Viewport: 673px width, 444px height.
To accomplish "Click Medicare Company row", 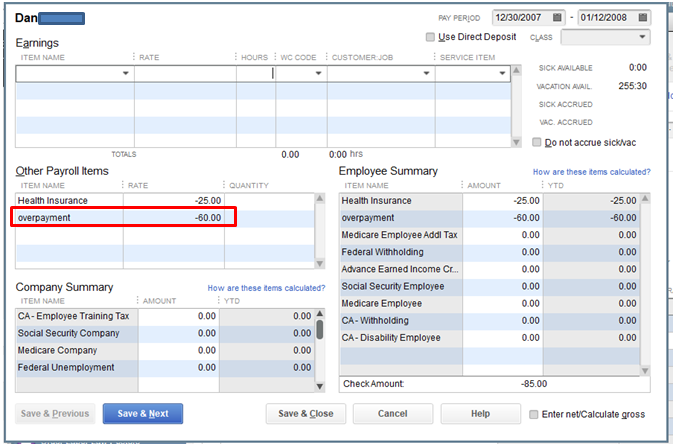I will pos(165,350).
